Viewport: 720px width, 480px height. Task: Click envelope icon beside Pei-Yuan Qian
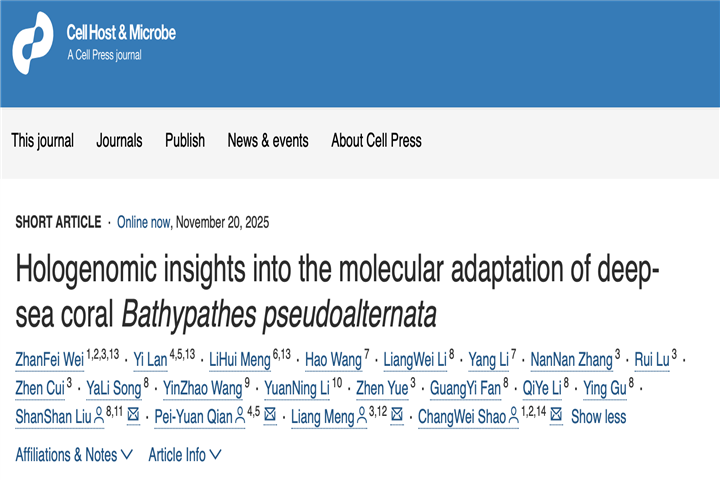pos(269,416)
